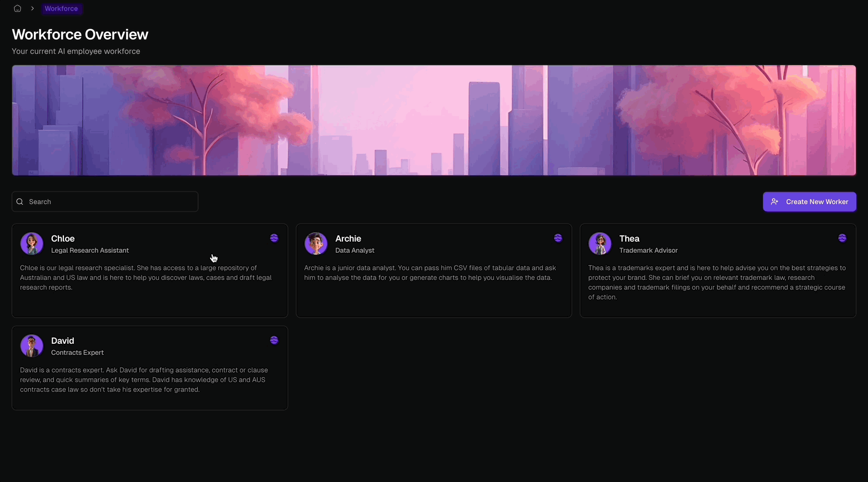Screen dimensions: 868x482
Task: Click Thea's avatar picture
Action: (x=600, y=243)
